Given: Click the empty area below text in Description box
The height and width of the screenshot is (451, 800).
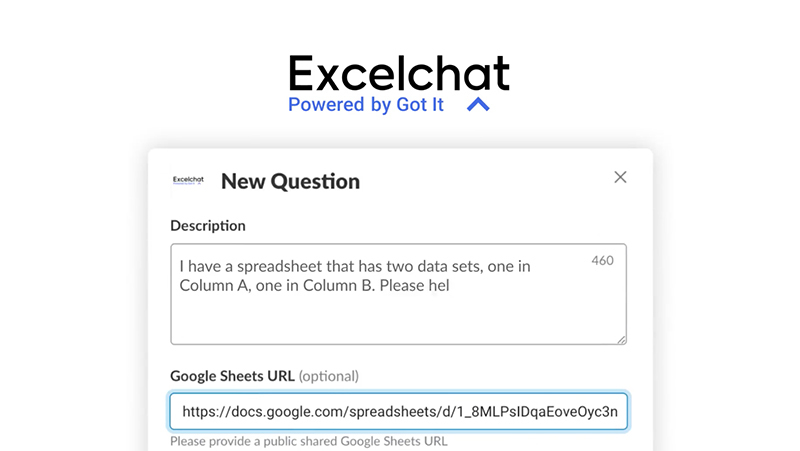Looking at the screenshot, I should pyautogui.click(x=398, y=319).
